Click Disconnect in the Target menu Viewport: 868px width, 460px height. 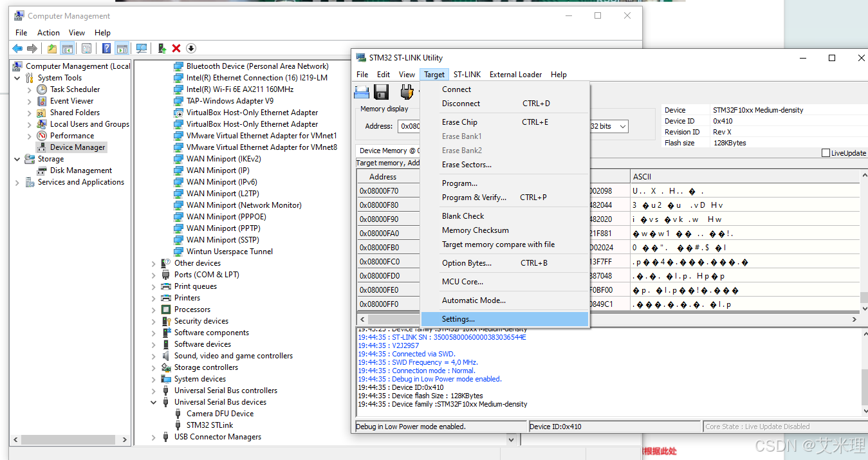point(504,104)
